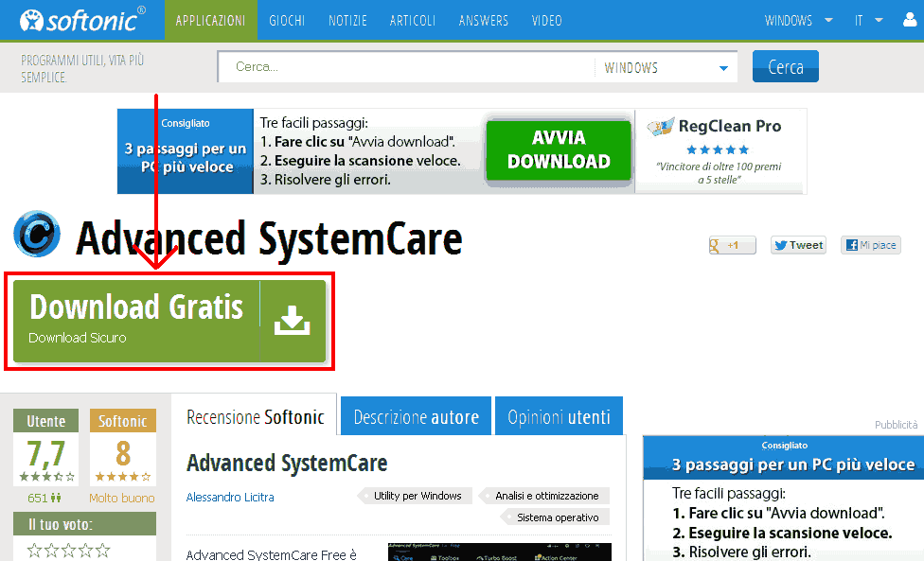Image resolution: width=924 pixels, height=561 pixels.
Task: Open the WINDOWS platform dropdown in header
Action: pyautogui.click(x=798, y=21)
